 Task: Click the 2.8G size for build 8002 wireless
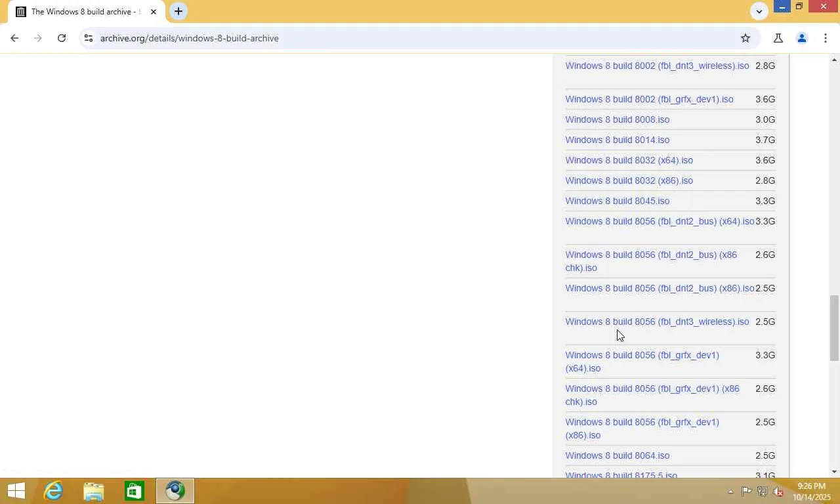(x=765, y=66)
